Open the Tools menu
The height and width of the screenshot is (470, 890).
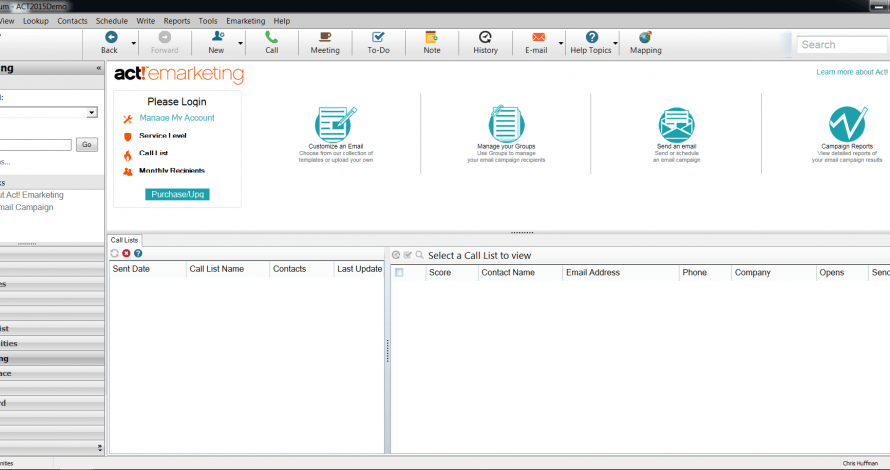[x=208, y=21]
